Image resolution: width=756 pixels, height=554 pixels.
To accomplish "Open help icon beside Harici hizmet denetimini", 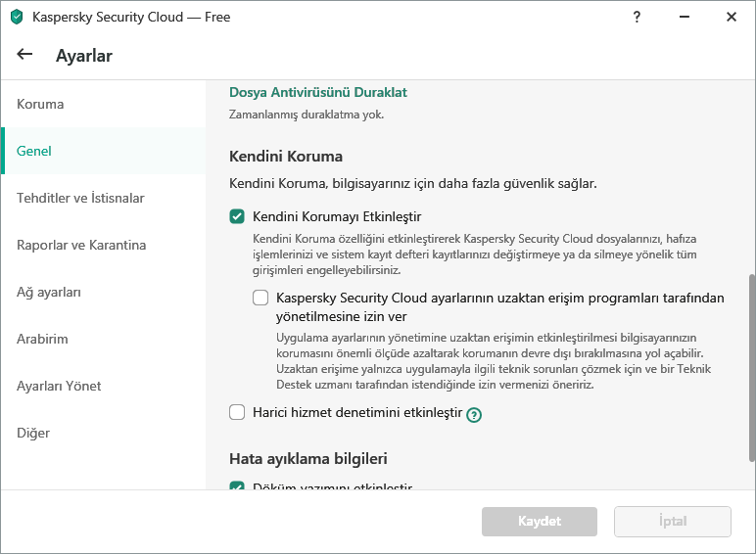I will point(474,414).
